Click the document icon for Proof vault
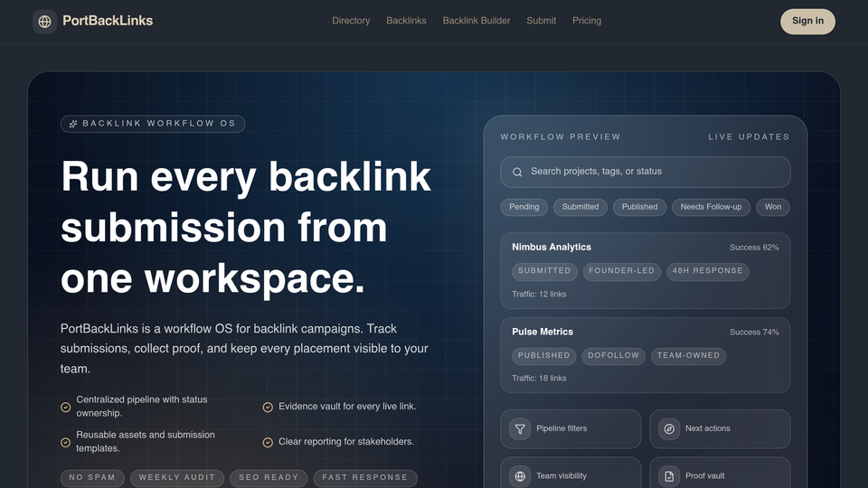Image resolution: width=868 pixels, height=488 pixels. (669, 476)
